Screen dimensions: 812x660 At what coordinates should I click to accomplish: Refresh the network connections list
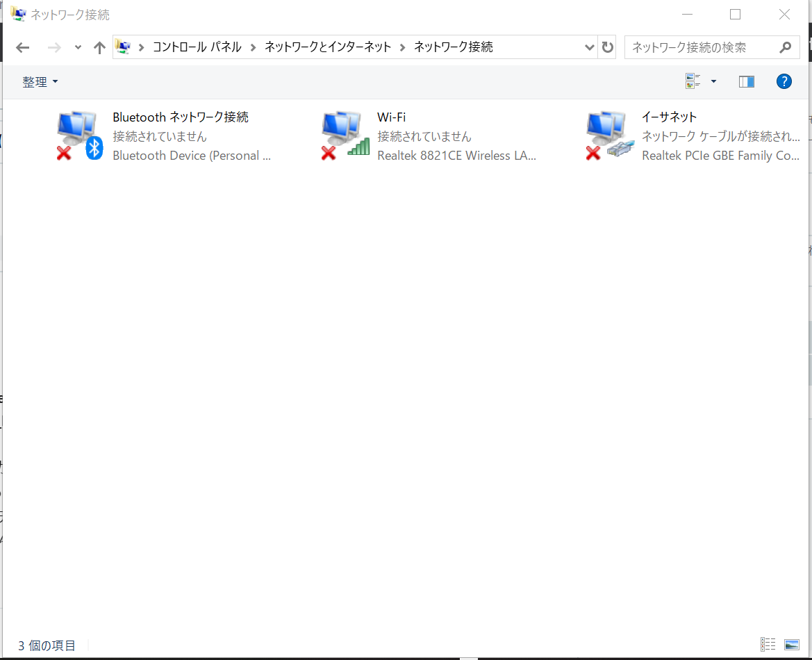click(608, 48)
